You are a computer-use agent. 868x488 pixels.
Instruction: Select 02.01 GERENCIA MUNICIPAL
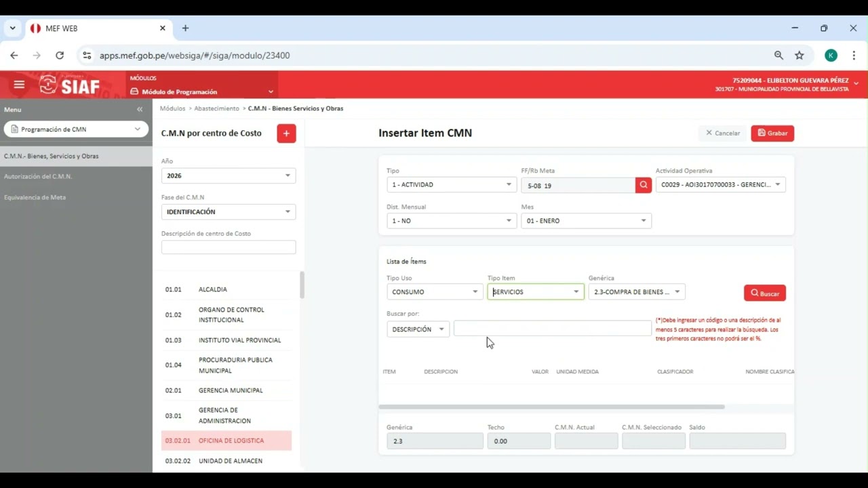click(226, 390)
